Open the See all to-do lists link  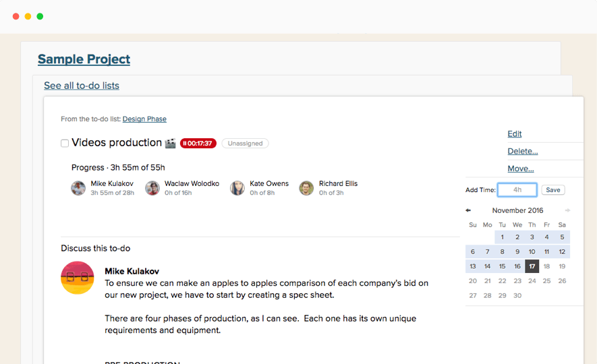coord(82,86)
